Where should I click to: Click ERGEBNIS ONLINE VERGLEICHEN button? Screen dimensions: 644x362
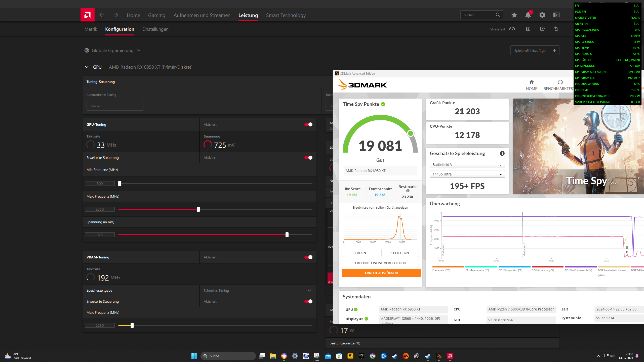click(380, 263)
